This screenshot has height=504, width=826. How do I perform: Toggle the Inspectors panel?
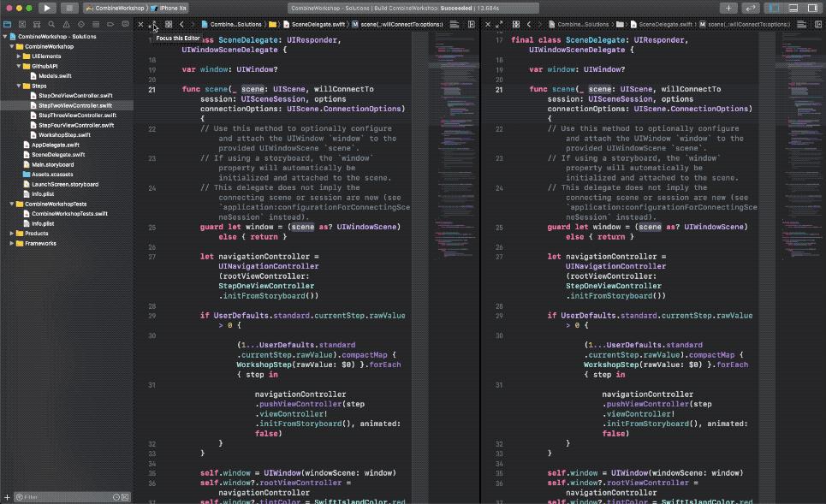point(811,8)
